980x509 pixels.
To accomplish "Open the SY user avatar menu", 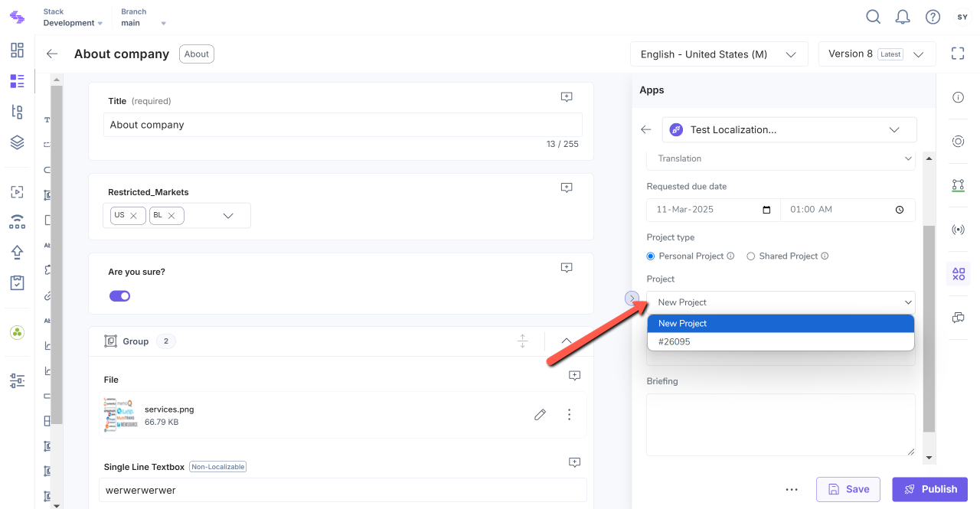I will coord(962,17).
